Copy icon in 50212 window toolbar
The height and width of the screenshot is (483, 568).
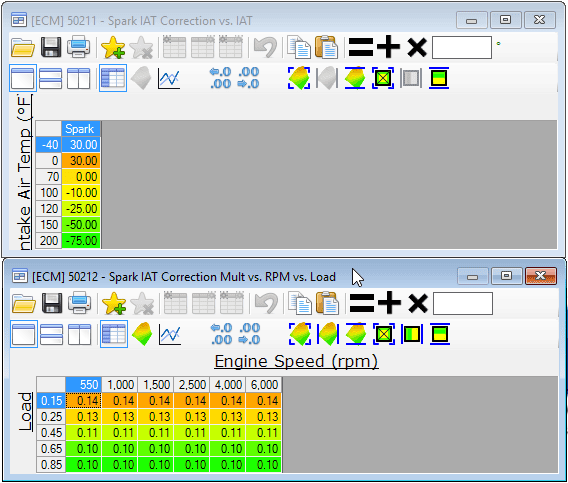point(300,303)
